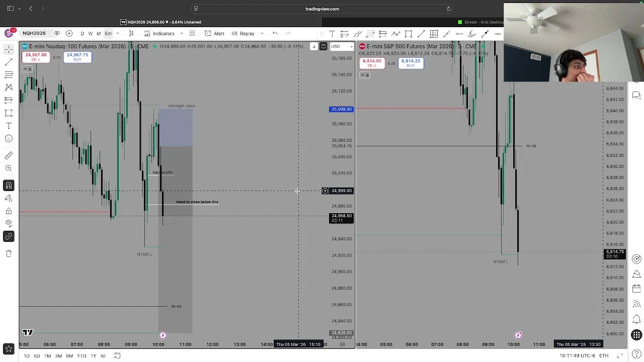Click the Text tool in favorites toolbar
Image resolution: width=644 pixels, height=362 pixels.
[332, 34]
